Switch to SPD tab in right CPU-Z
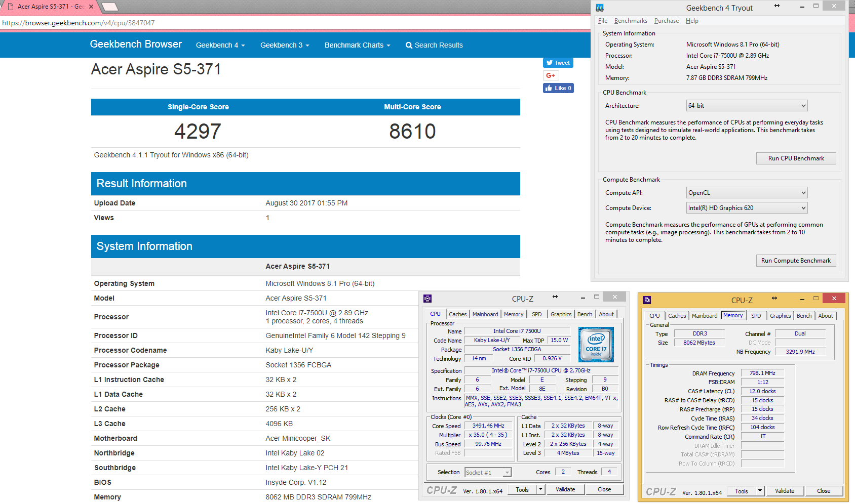855x504 pixels. tap(756, 316)
